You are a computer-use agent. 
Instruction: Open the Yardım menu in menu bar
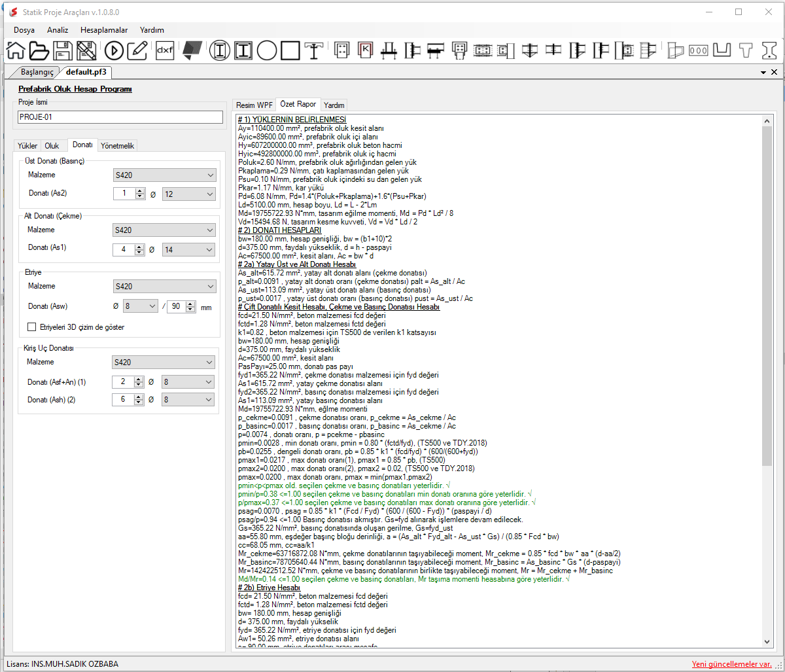152,30
